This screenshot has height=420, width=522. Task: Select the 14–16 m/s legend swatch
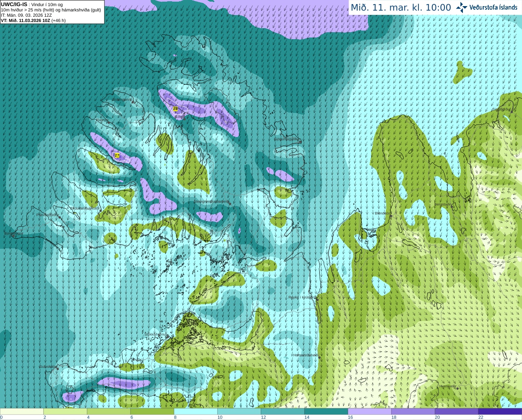tap(326, 411)
